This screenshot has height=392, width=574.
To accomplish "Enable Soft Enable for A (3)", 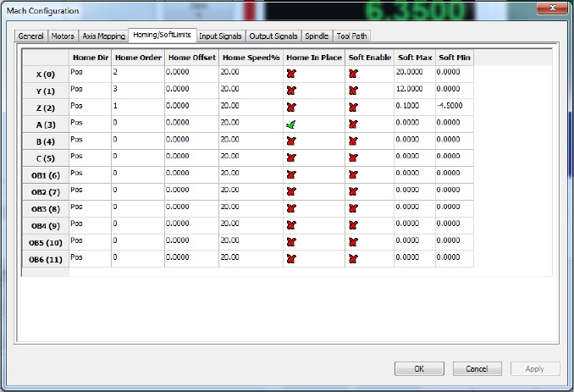I will point(353,124).
